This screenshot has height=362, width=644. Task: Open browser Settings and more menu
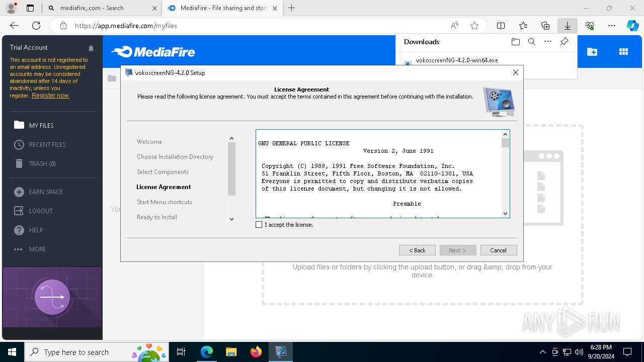click(612, 26)
